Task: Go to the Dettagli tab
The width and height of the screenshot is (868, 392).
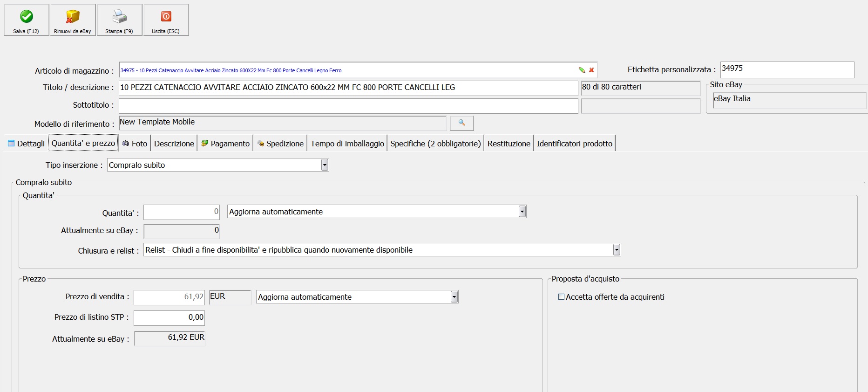Action: [27, 144]
